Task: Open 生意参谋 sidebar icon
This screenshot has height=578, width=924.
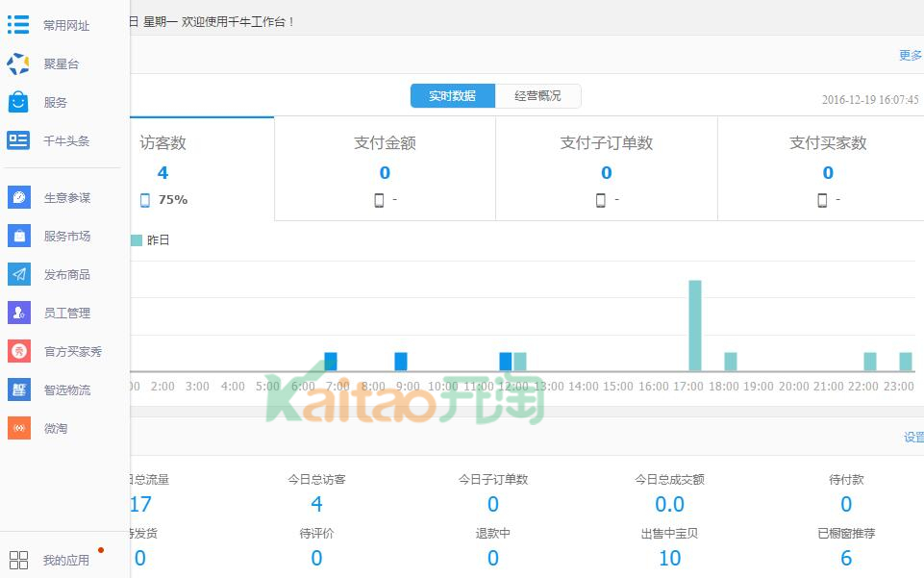Action: point(18,197)
